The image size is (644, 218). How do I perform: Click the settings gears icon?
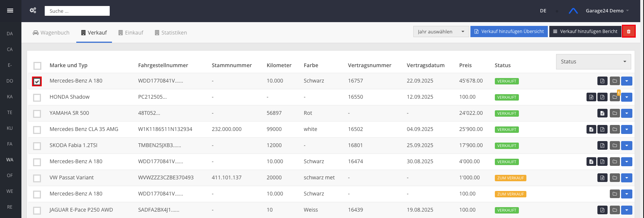click(33, 11)
